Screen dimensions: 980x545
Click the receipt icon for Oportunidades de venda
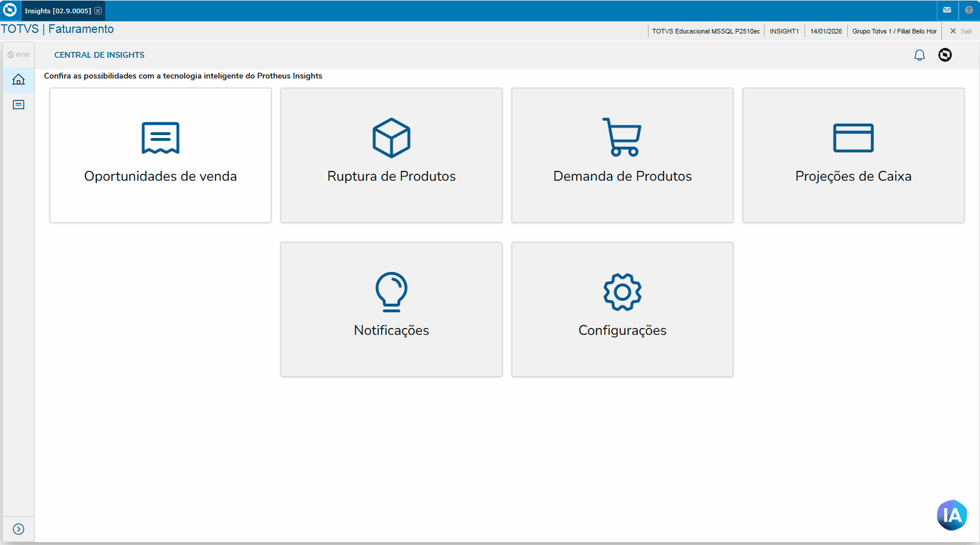pos(161,138)
